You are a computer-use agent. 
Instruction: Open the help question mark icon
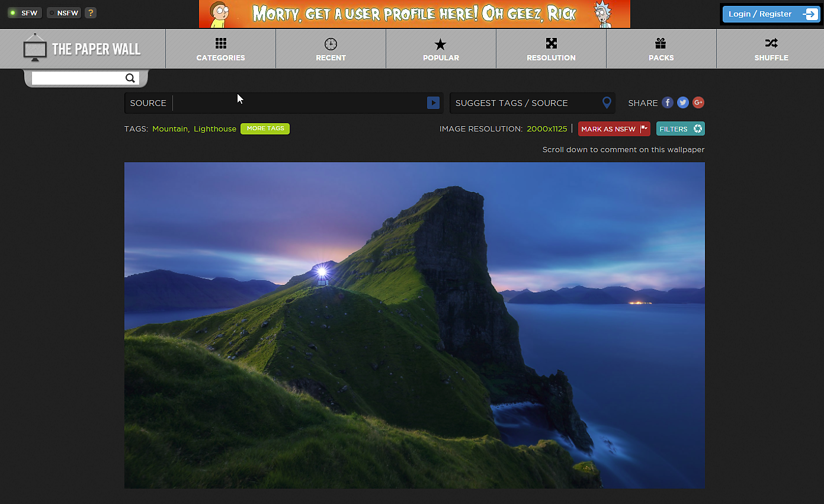tap(90, 13)
